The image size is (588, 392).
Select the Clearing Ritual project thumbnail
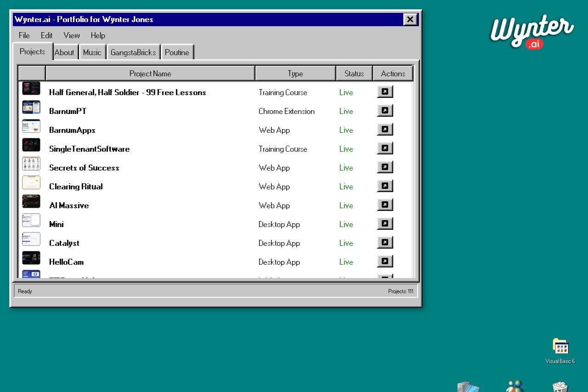click(x=31, y=182)
